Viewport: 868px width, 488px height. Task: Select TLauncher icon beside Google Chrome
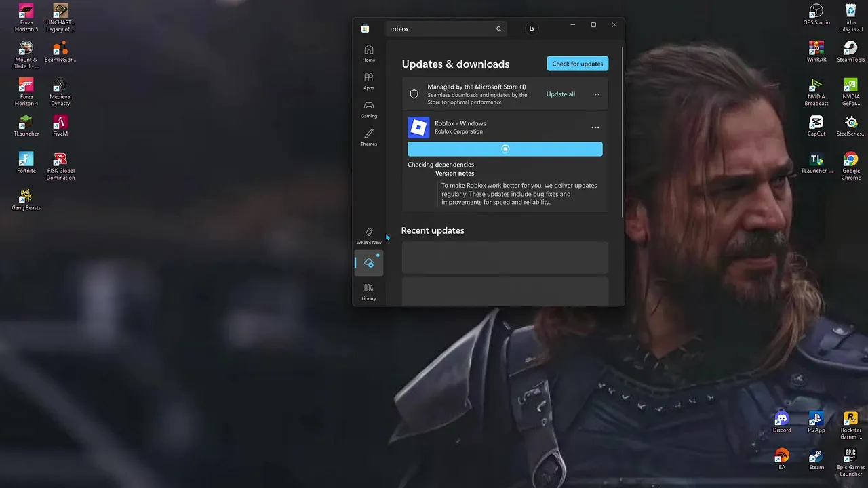pos(816,163)
